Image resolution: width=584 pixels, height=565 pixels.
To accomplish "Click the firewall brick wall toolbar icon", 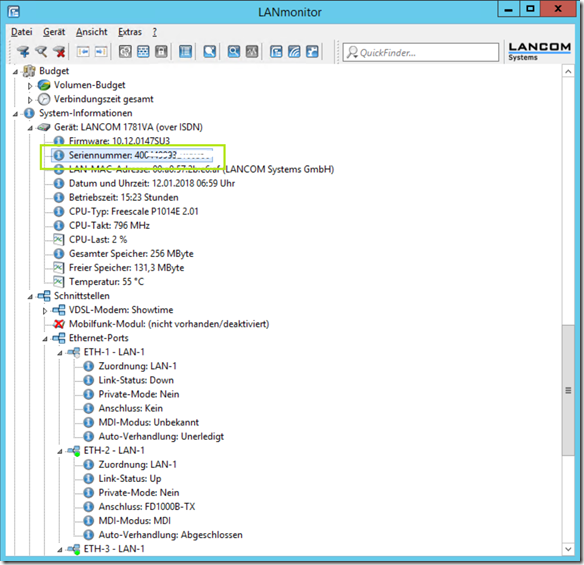I will point(143,51).
